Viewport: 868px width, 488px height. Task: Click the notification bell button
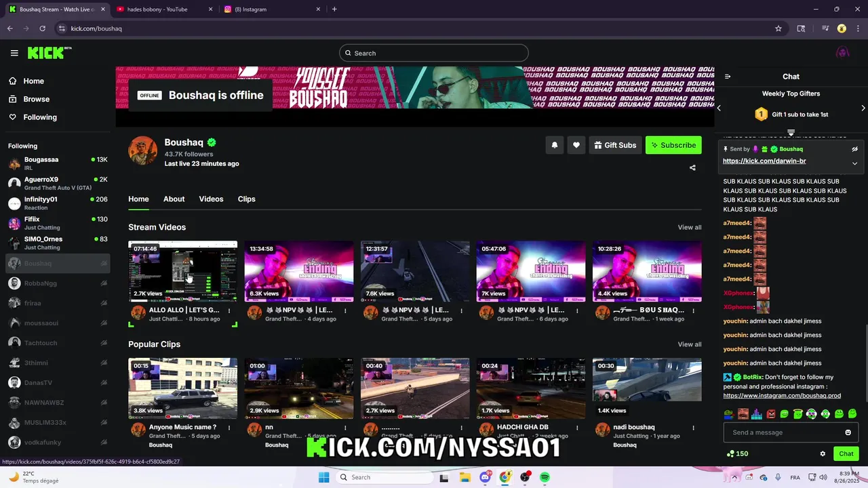555,145
